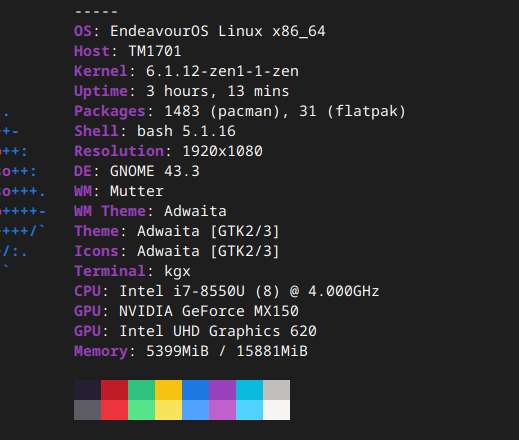Screen dimensions: 519x440
Task: Click the CPU Intel i7-8550U line
Action: (x=227, y=291)
